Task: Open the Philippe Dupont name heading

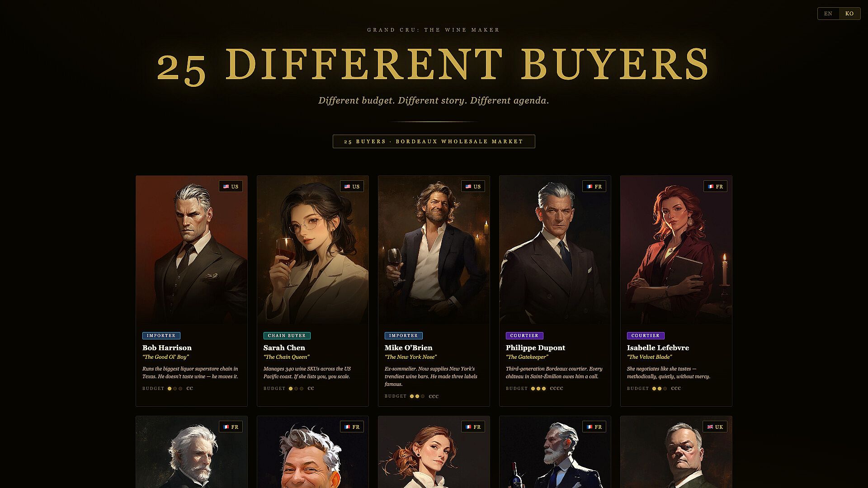Action: click(x=535, y=348)
